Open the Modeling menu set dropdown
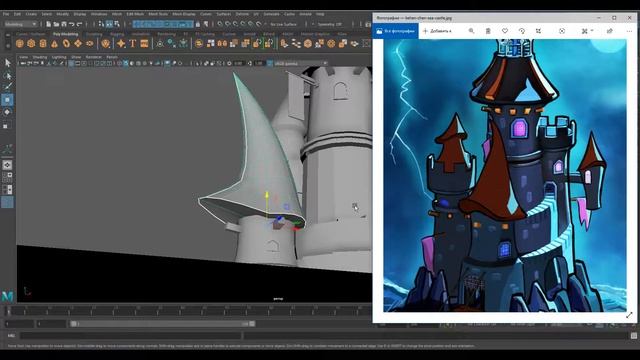Image resolution: width=640 pixels, height=360 pixels. pyautogui.click(x=20, y=24)
